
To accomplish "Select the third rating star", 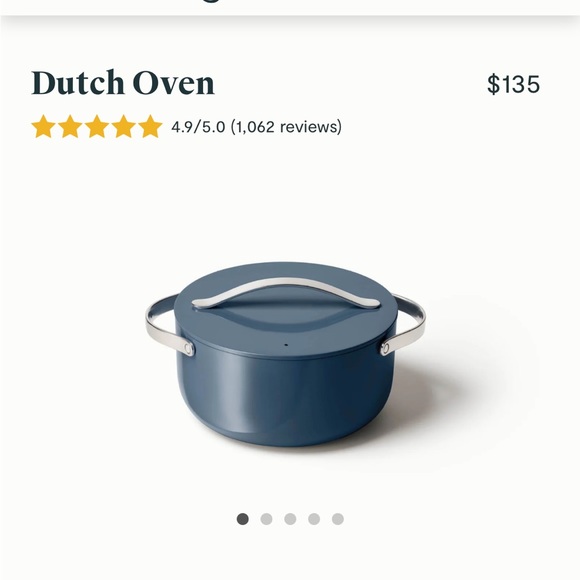I will coord(97,127).
